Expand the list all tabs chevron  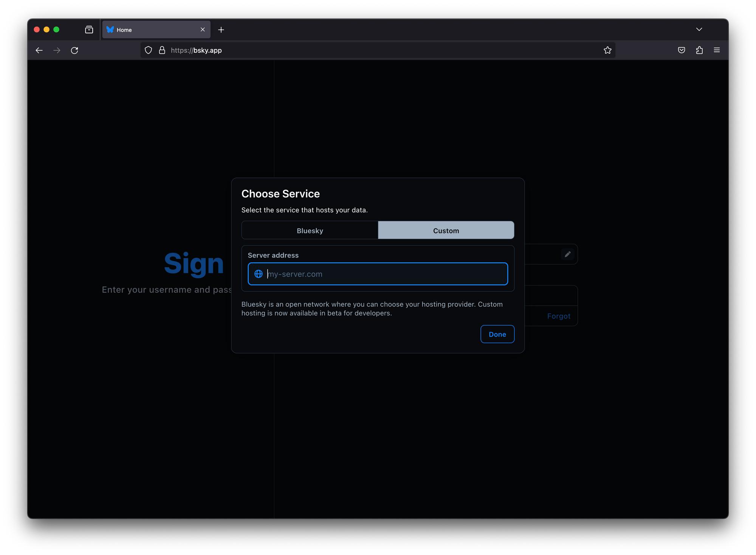coord(699,29)
